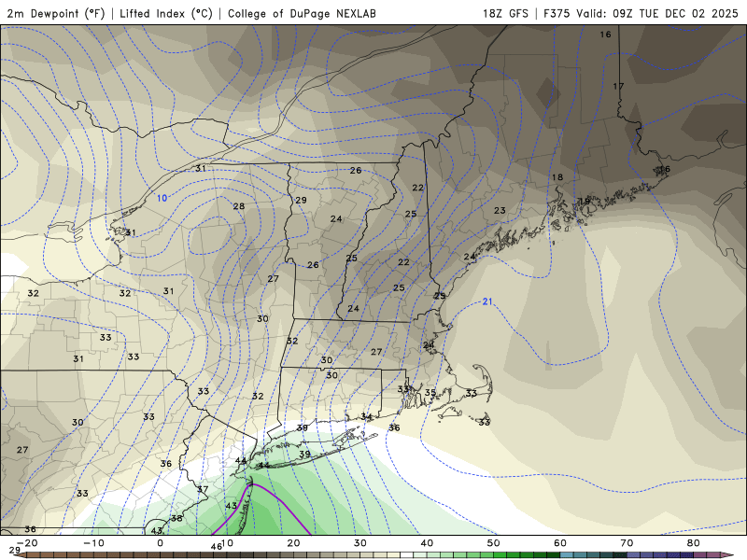The width and height of the screenshot is (747, 560).
Task: Click the dewpoint value "28" on the map
Action: coord(239,206)
